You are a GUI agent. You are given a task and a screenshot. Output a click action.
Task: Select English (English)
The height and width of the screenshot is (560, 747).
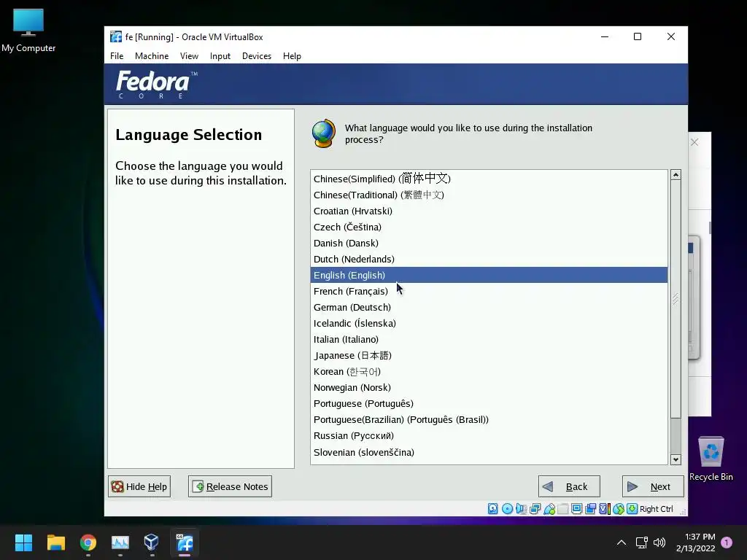(489, 275)
